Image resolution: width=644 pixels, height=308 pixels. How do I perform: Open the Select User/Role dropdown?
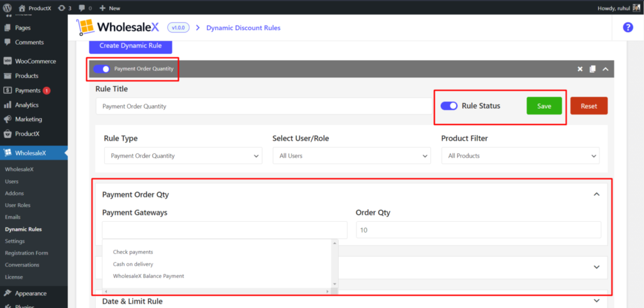pyautogui.click(x=352, y=156)
